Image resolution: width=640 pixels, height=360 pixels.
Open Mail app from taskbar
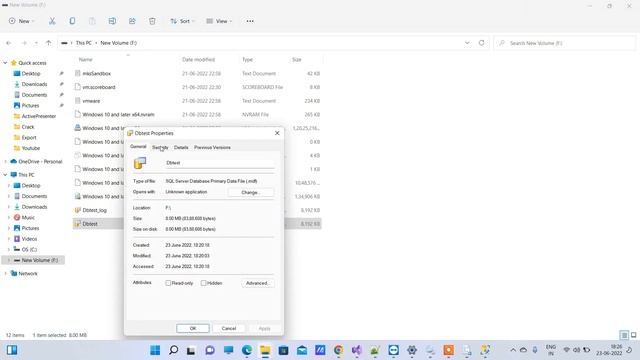[302, 350]
